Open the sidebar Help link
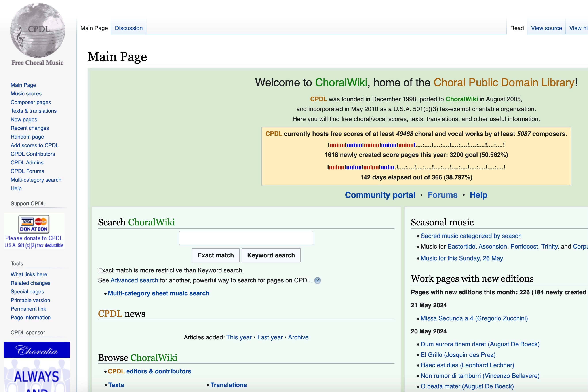Screen dimensions: 588x392 16,188
